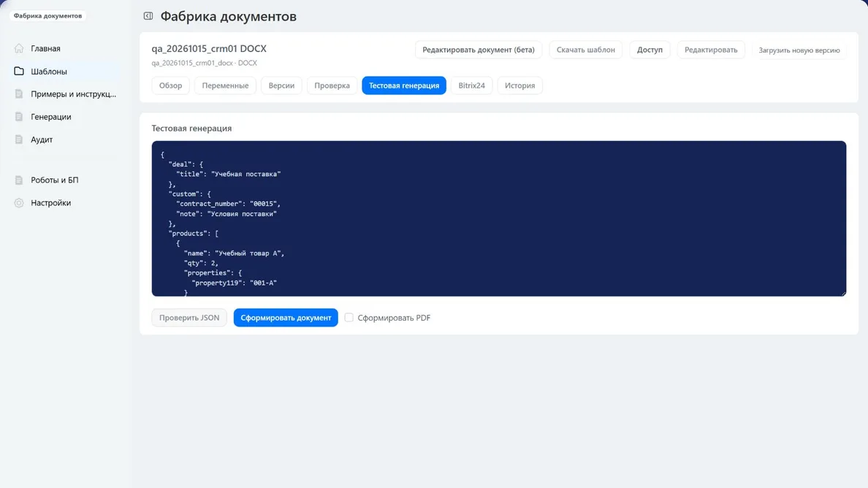Click the JSON editor resize handle corner

coord(843,293)
